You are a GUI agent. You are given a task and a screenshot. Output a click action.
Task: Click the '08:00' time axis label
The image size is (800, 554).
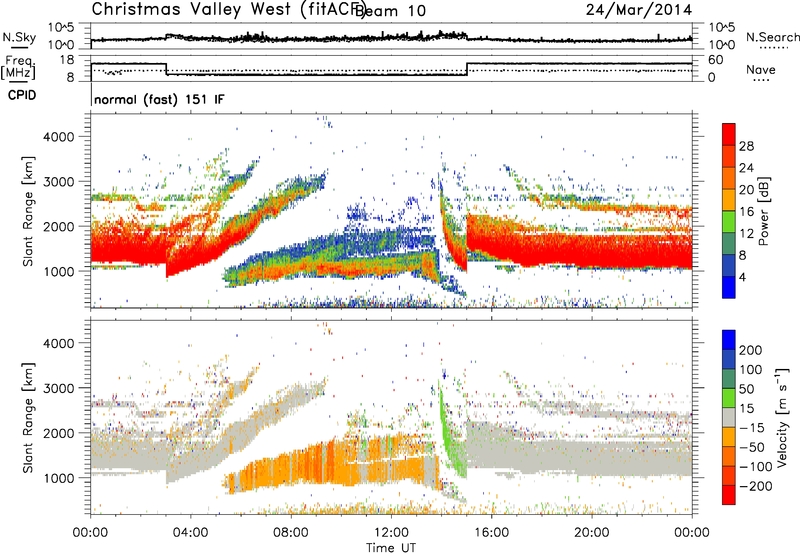[x=290, y=533]
